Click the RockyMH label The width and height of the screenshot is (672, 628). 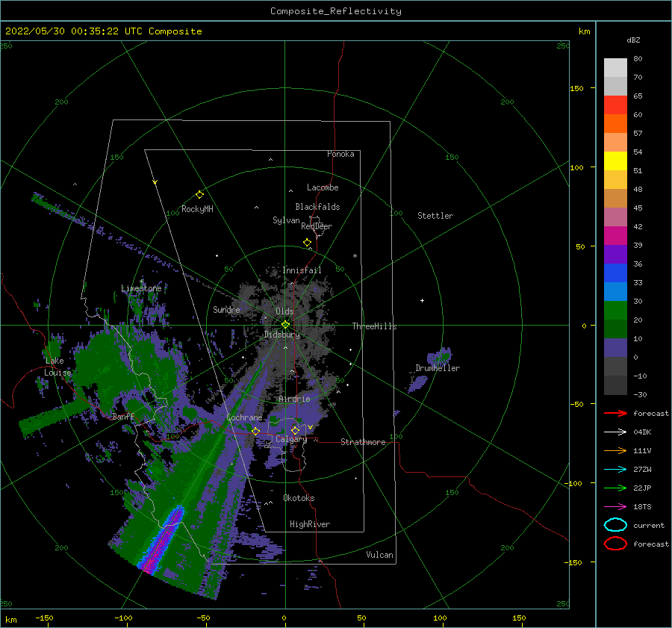197,209
